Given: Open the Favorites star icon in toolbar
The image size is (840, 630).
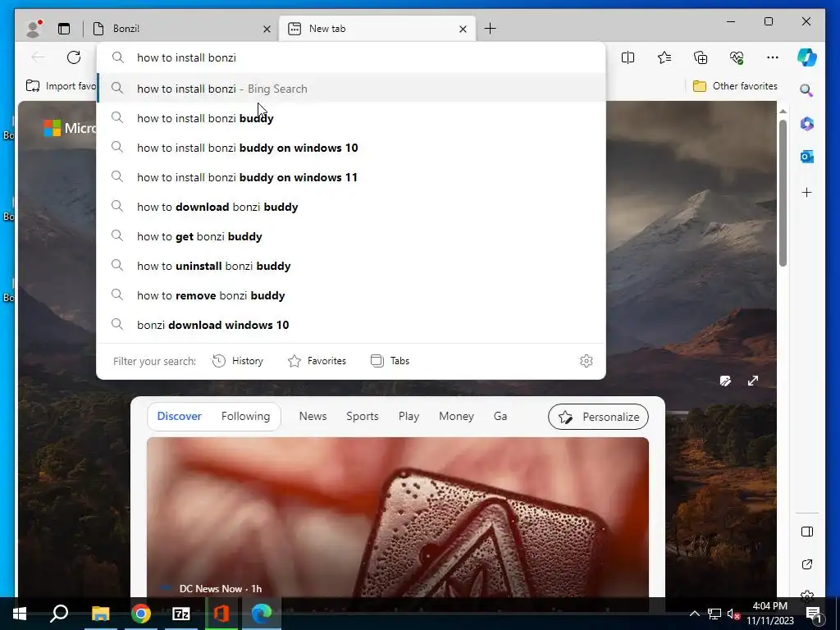Looking at the screenshot, I should (664, 57).
